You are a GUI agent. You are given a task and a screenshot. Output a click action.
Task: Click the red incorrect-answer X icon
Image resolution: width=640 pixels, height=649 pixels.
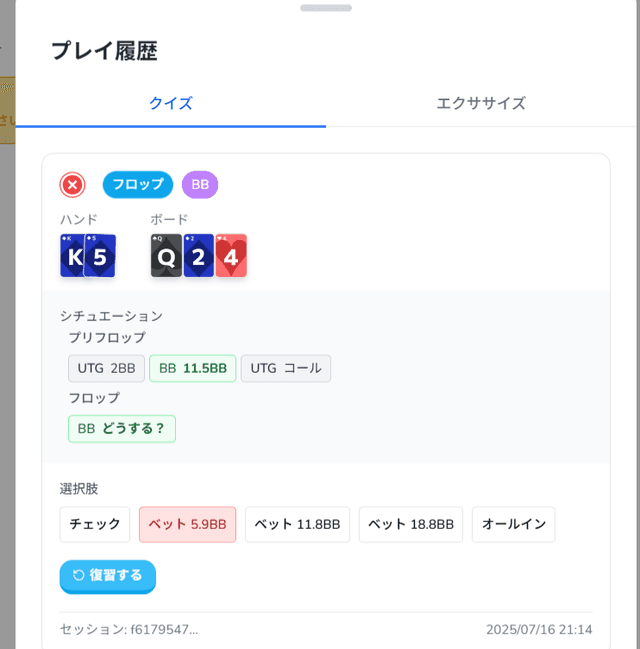[x=72, y=185]
